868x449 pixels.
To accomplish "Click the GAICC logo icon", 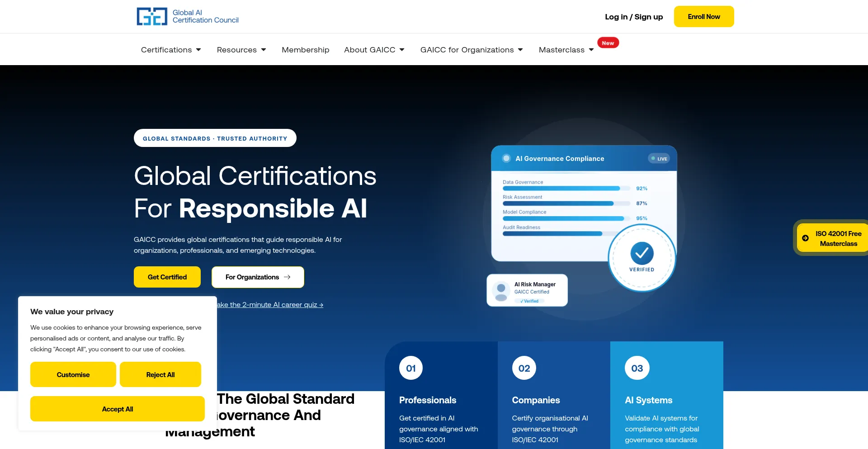I will (152, 17).
